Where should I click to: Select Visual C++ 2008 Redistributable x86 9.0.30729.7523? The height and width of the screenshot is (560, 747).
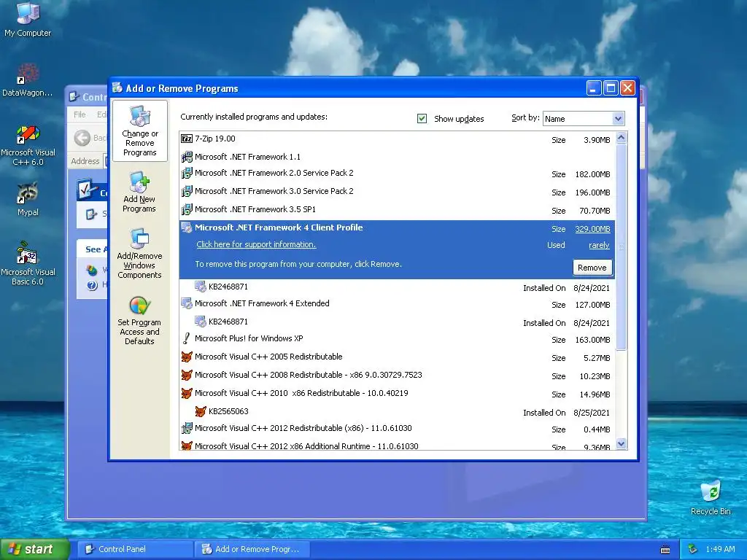[x=398, y=376]
